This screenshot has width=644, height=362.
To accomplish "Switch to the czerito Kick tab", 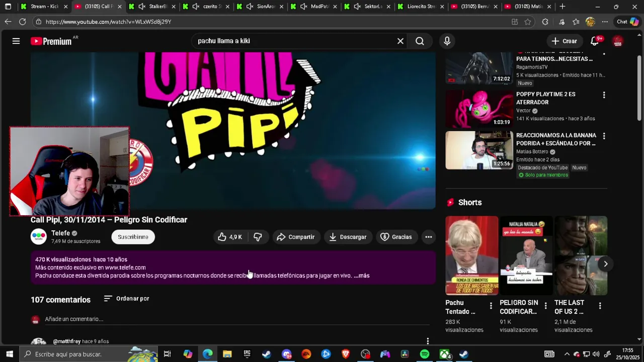I will coord(205,7).
